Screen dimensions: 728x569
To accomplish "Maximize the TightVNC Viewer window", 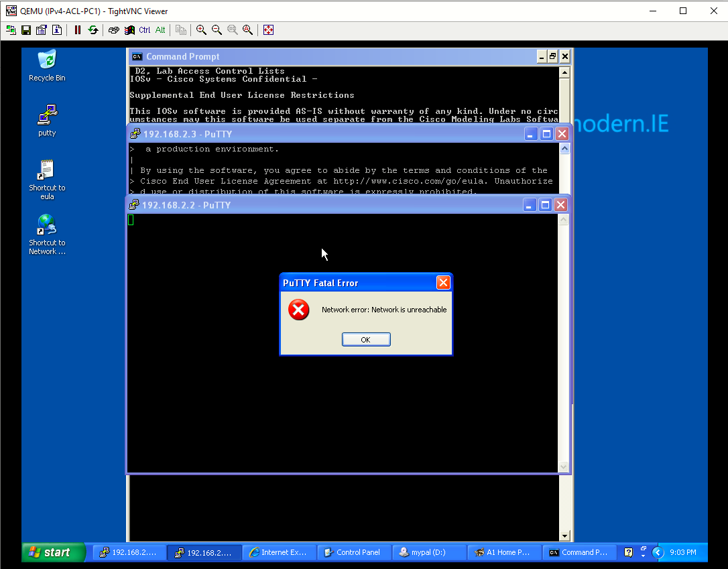I will (x=683, y=11).
